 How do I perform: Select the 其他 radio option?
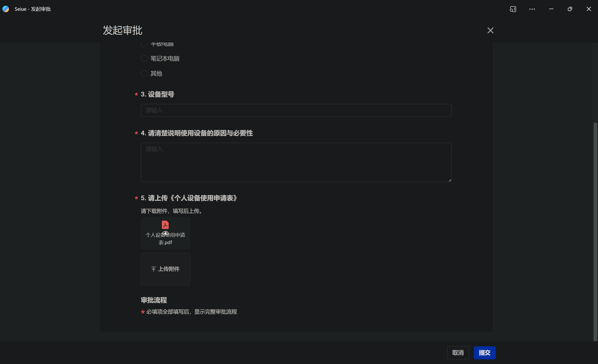click(x=144, y=73)
